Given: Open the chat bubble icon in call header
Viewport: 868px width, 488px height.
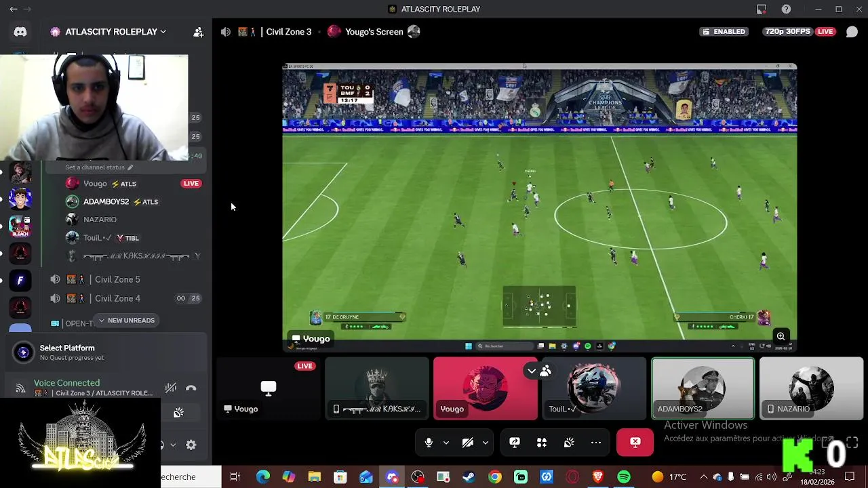Looking at the screenshot, I should coord(852,32).
